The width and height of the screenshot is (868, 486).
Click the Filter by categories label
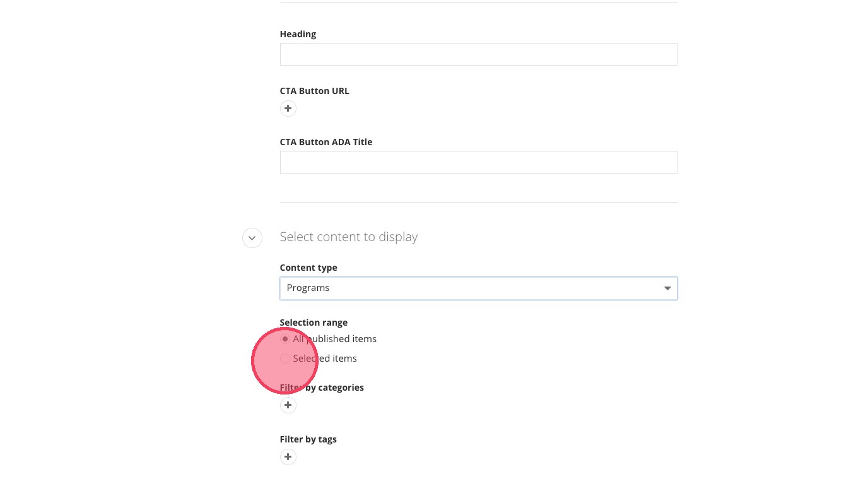pyautogui.click(x=322, y=388)
